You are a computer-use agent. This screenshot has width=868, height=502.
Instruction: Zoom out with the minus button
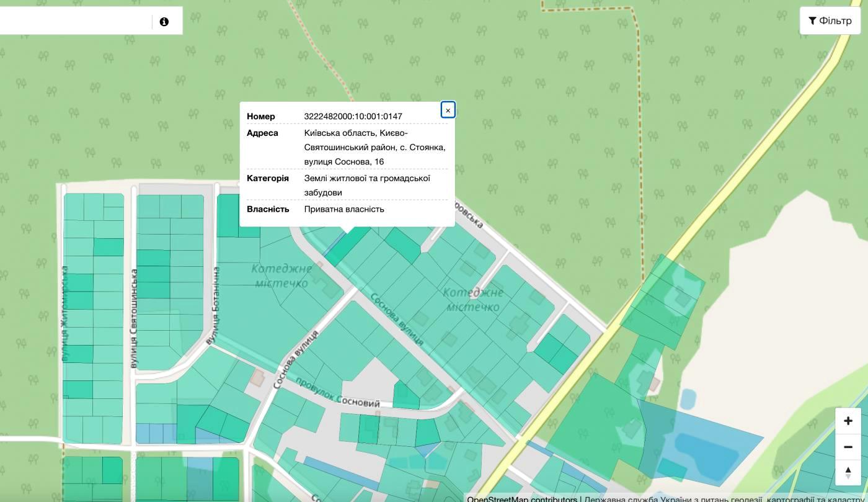coord(848,447)
